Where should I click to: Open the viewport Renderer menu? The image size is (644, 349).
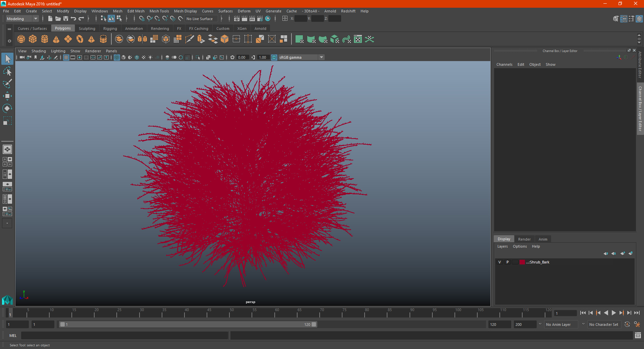pos(93,51)
